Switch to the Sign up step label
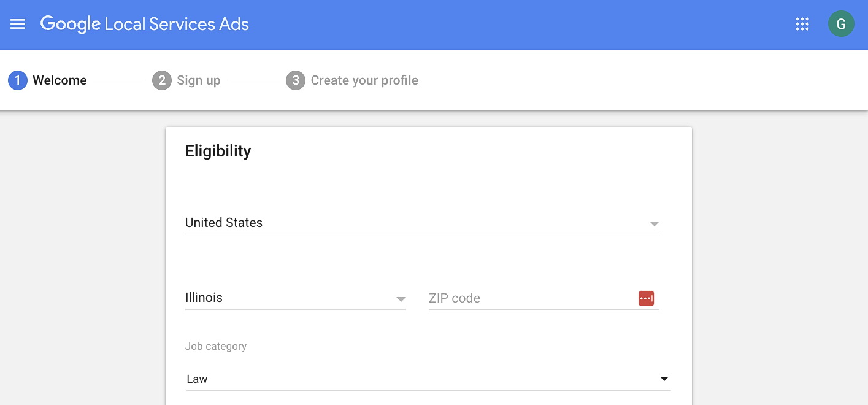The width and height of the screenshot is (868, 405). (198, 80)
